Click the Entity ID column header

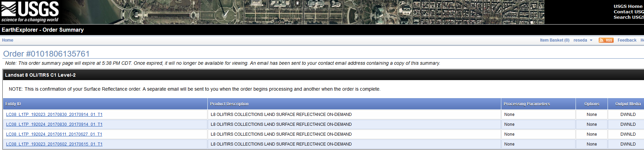13,104
